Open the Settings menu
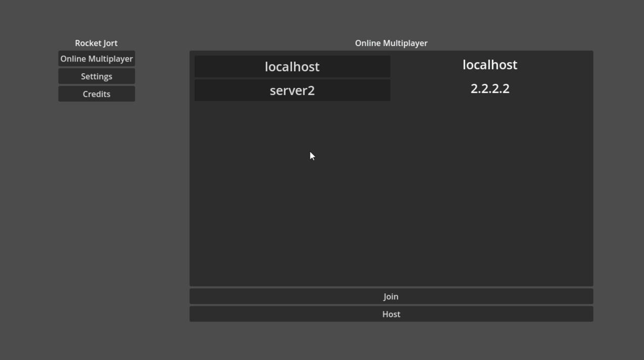The height and width of the screenshot is (360, 644). click(x=96, y=76)
